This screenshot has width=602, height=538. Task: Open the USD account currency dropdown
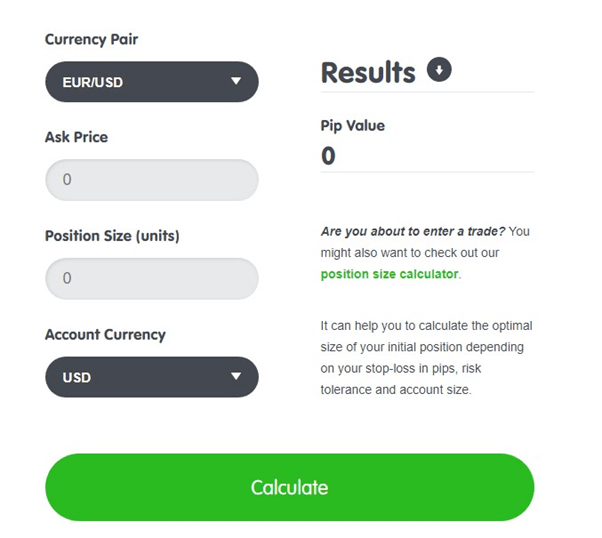click(152, 377)
